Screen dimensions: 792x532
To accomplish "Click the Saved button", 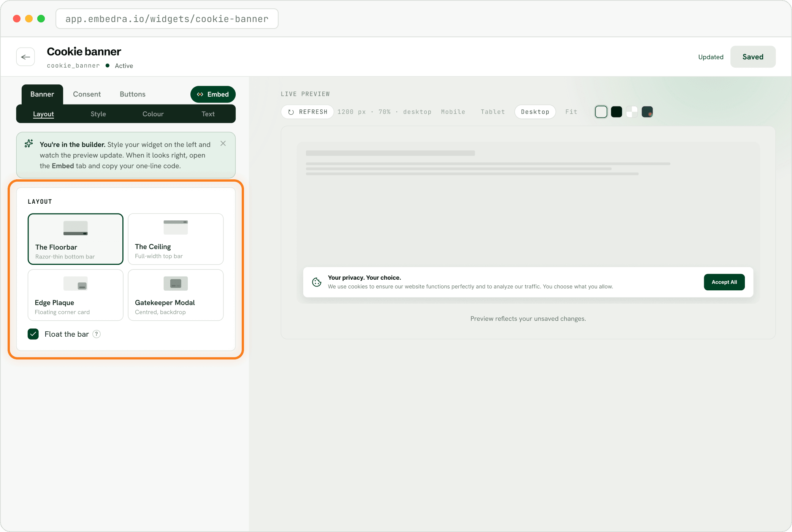I will 753,57.
